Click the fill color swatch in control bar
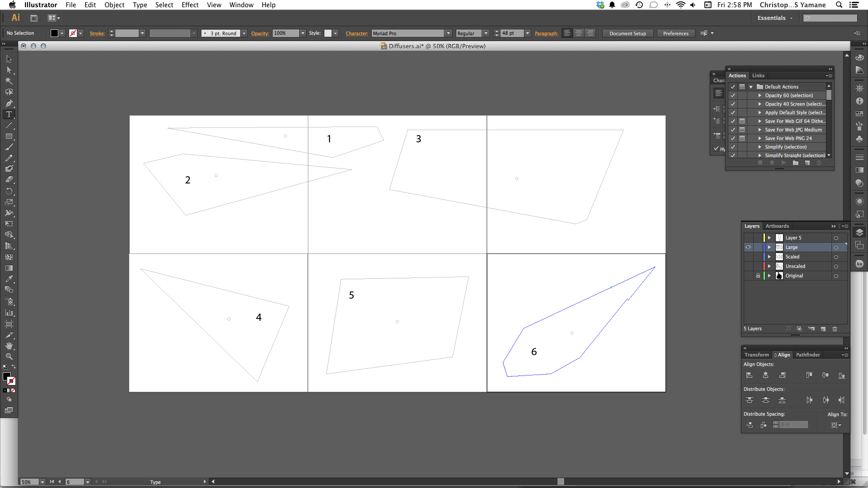The height and width of the screenshot is (488, 868). pos(54,33)
